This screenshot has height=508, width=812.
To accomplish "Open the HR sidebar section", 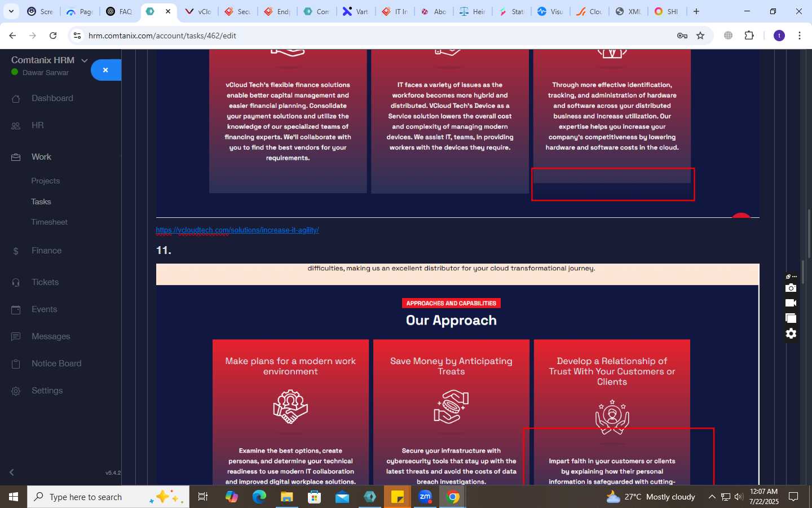I will click(38, 125).
